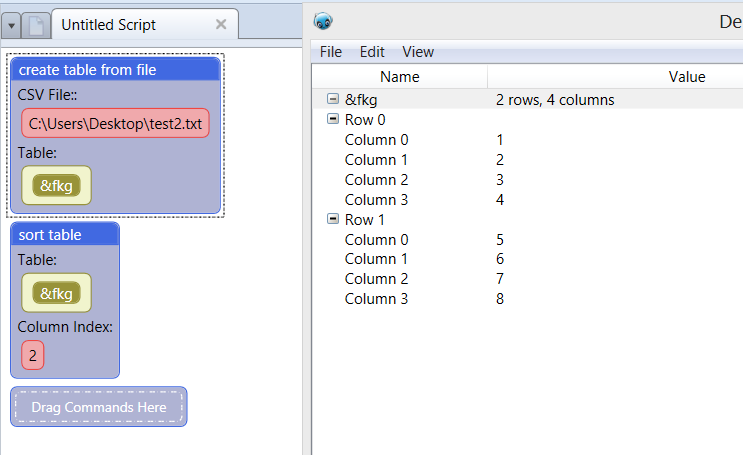Screen dimensions: 743x455
Task: Collapse the Row 1 node
Action: pos(333,218)
